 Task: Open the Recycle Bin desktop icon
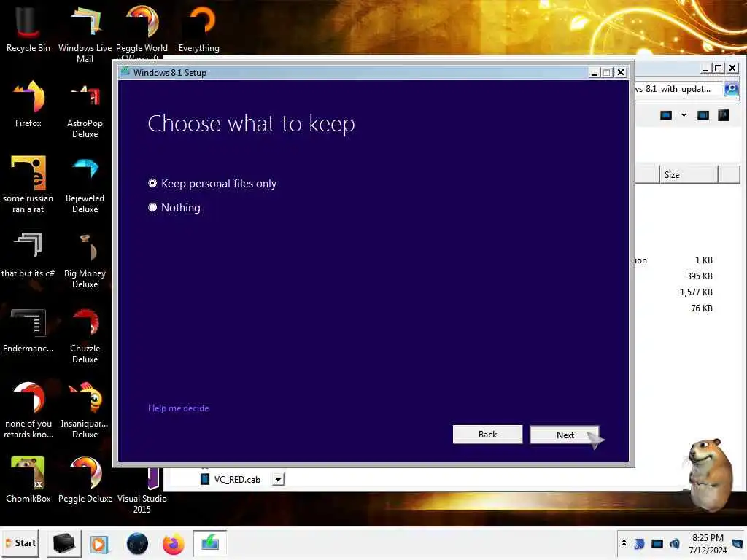tap(28, 29)
